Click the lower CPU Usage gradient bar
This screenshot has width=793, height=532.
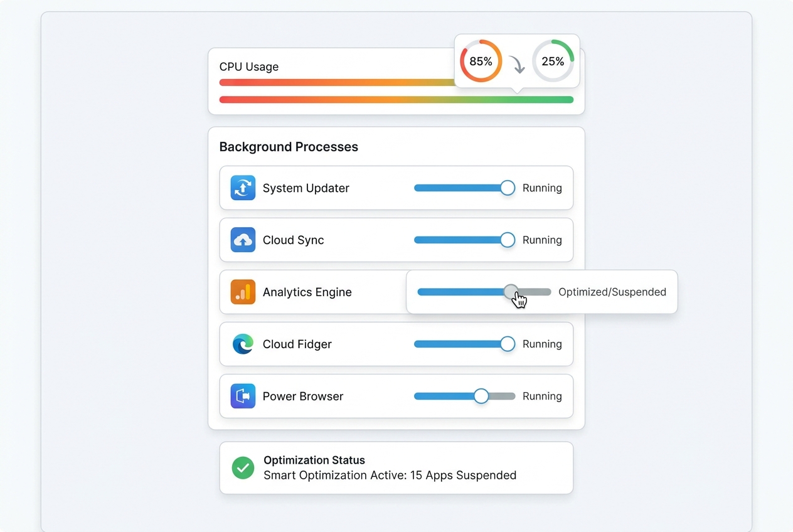pos(396,99)
